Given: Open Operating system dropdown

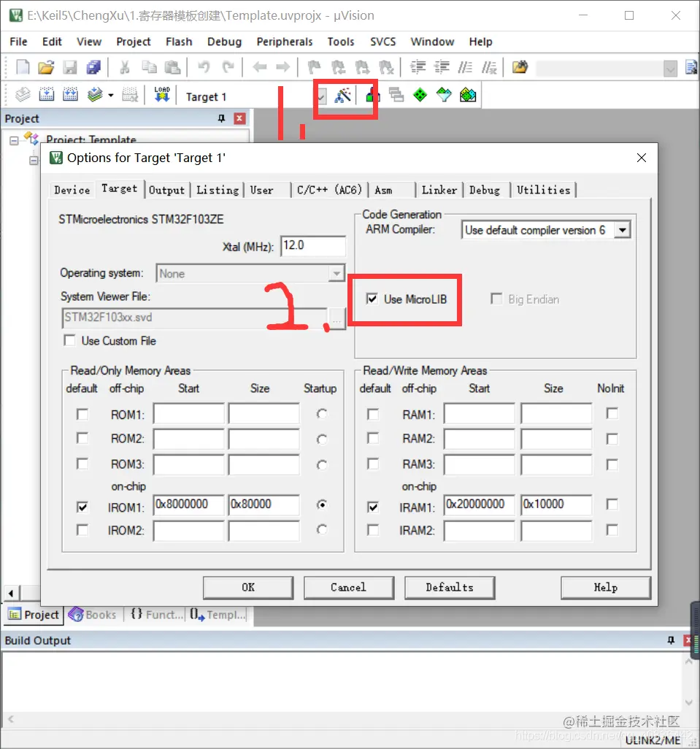Looking at the screenshot, I should pyautogui.click(x=336, y=273).
